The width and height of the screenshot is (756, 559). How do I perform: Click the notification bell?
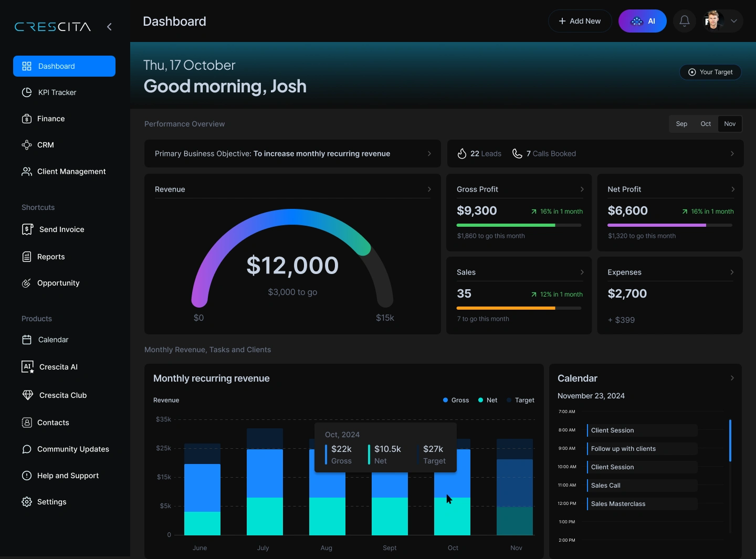pos(684,21)
